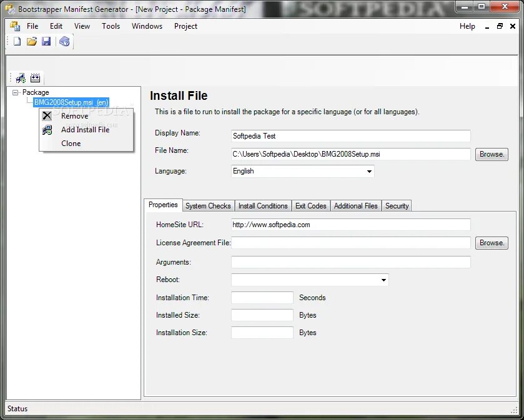This screenshot has height=420, width=524.
Task: Switch to the Properties tab
Action: point(163,205)
